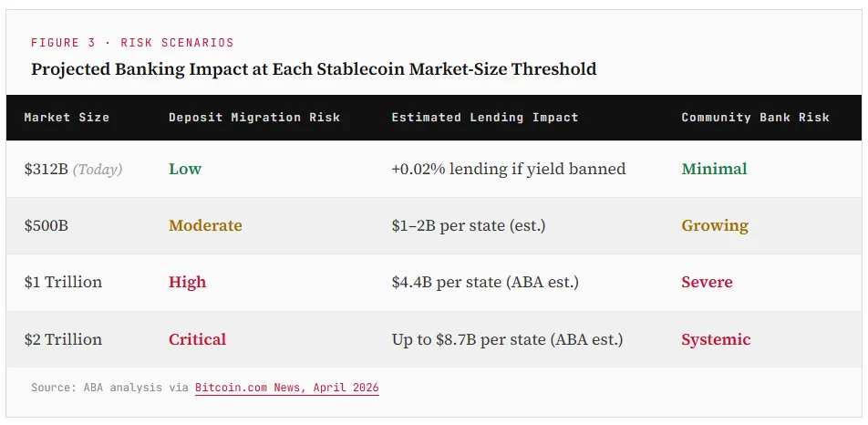The width and height of the screenshot is (868, 425).
Task: Click the Projected Banking Impact table title
Action: coord(314,68)
